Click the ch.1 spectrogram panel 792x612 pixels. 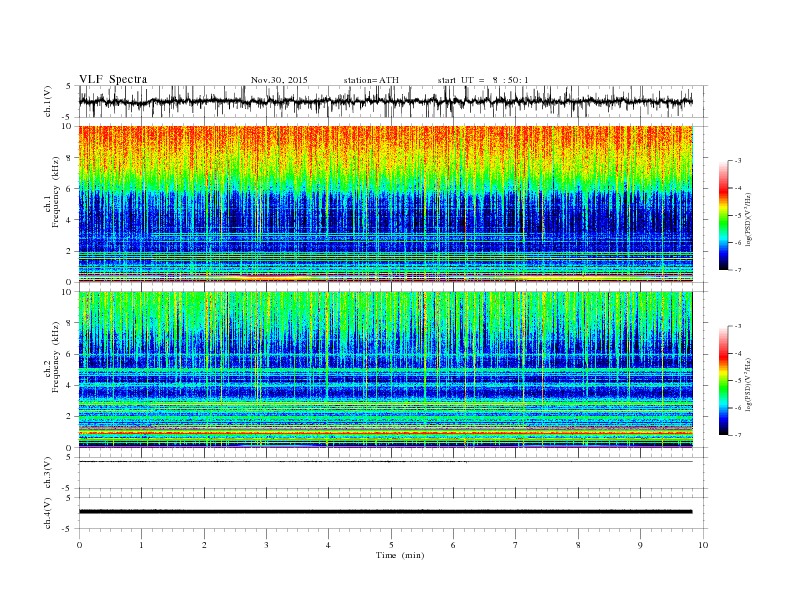(385, 204)
